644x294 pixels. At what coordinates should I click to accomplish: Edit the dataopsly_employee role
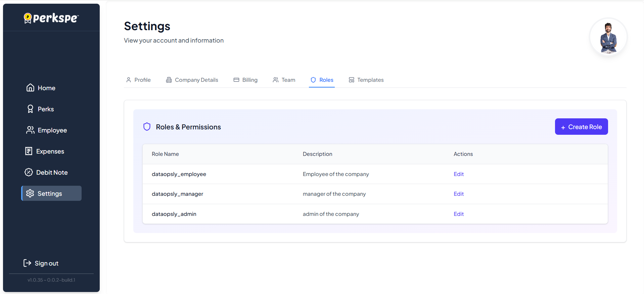[458, 174]
